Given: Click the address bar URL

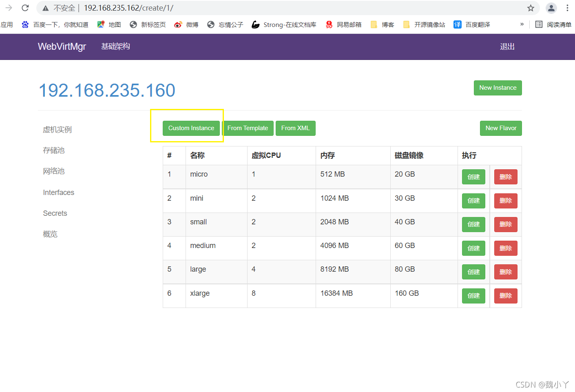Looking at the screenshot, I should tap(128, 8).
